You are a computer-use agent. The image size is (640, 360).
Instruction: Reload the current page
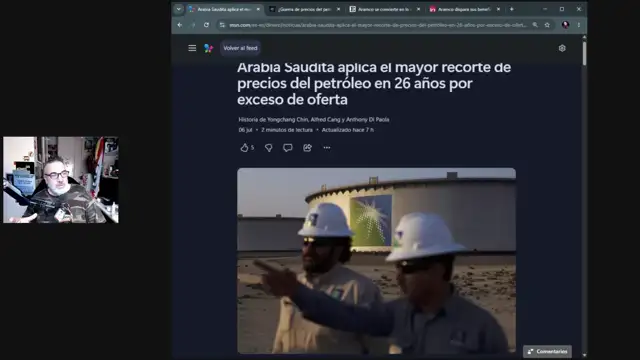(207, 25)
